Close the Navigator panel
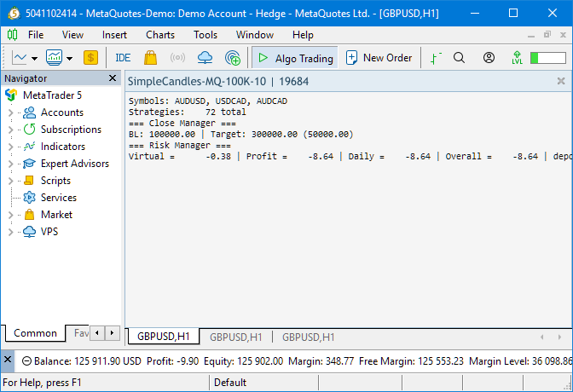This screenshot has width=573, height=392. coord(113,78)
